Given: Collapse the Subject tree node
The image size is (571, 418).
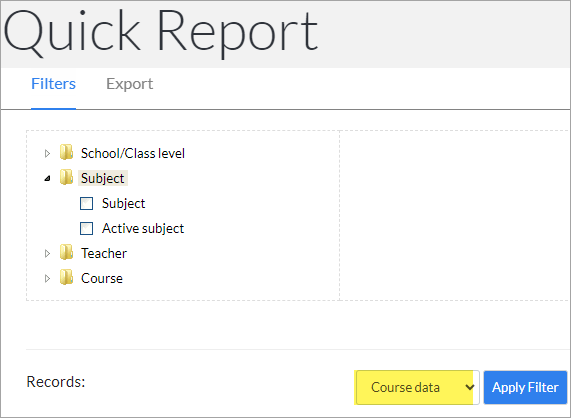Looking at the screenshot, I should (47, 178).
